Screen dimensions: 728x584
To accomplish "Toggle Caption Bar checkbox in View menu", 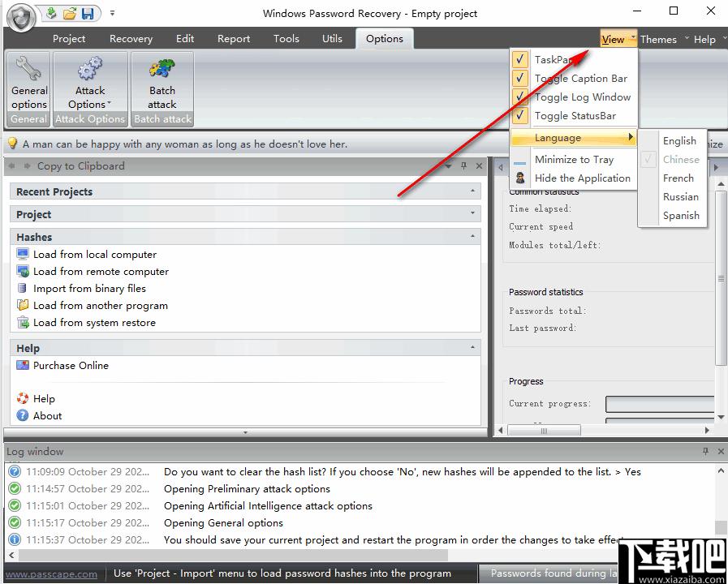I will pos(520,78).
